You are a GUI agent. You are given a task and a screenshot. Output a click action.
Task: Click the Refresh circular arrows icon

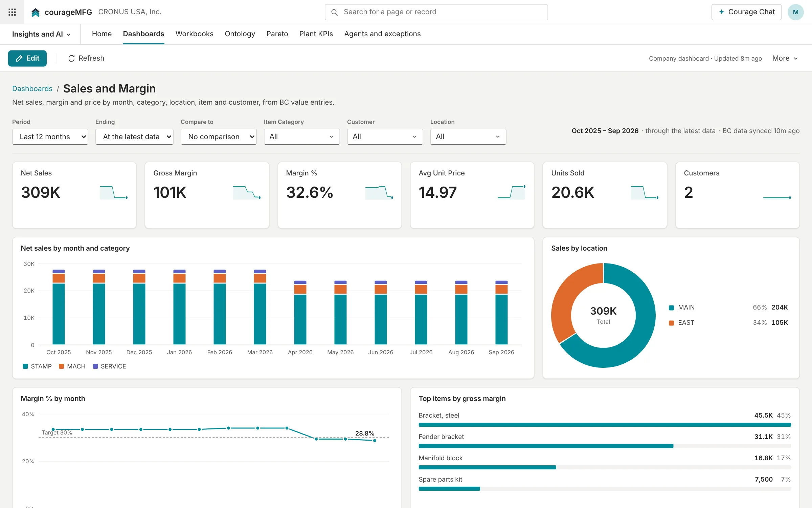click(x=71, y=58)
